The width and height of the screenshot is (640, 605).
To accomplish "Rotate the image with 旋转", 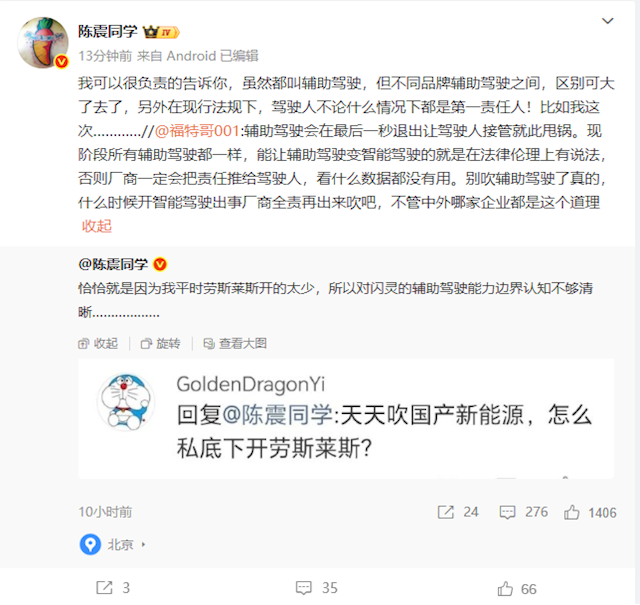I will (x=160, y=343).
